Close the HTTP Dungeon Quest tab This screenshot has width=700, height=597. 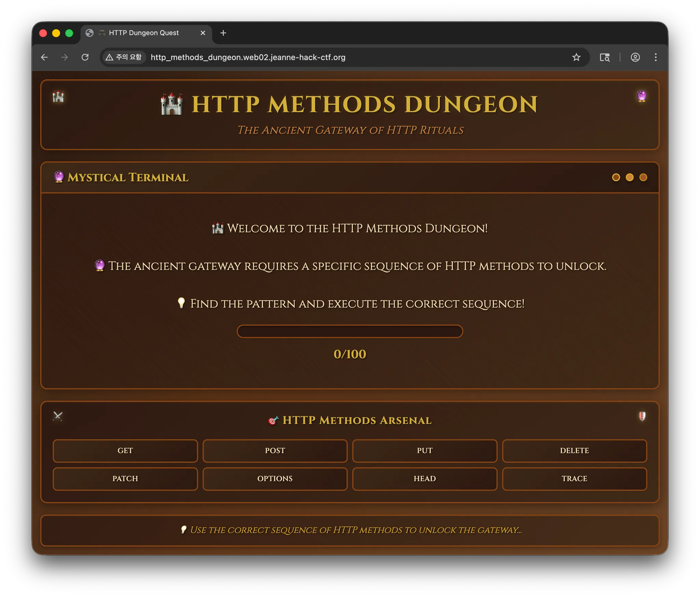coord(203,33)
